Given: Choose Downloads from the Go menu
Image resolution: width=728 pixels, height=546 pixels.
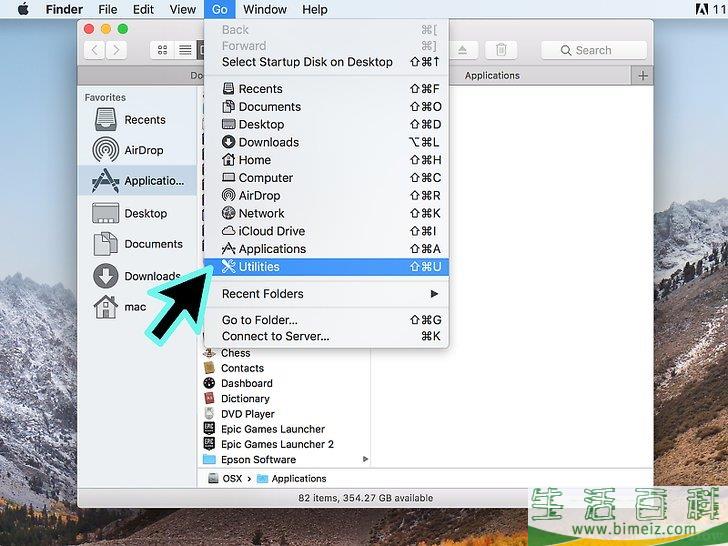Looking at the screenshot, I should click(x=326, y=142).
